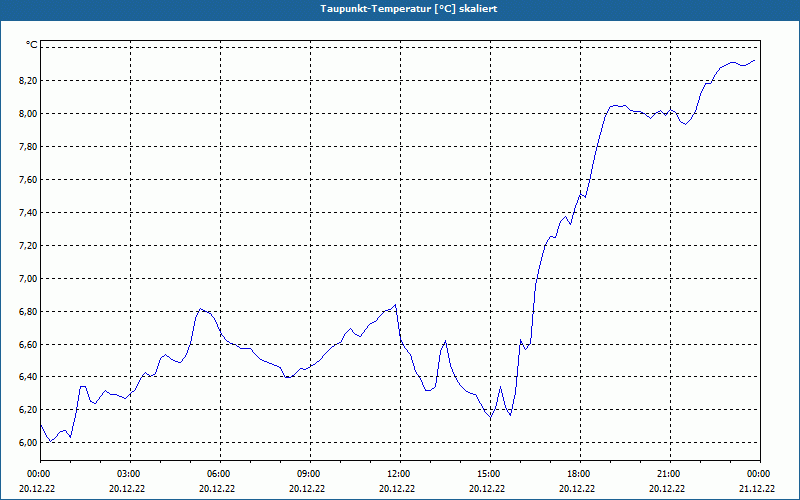Click the chart title 'Taupunkt-Temperatur [°C] skaliert'
This screenshot has width=800, height=500.
[409, 9]
